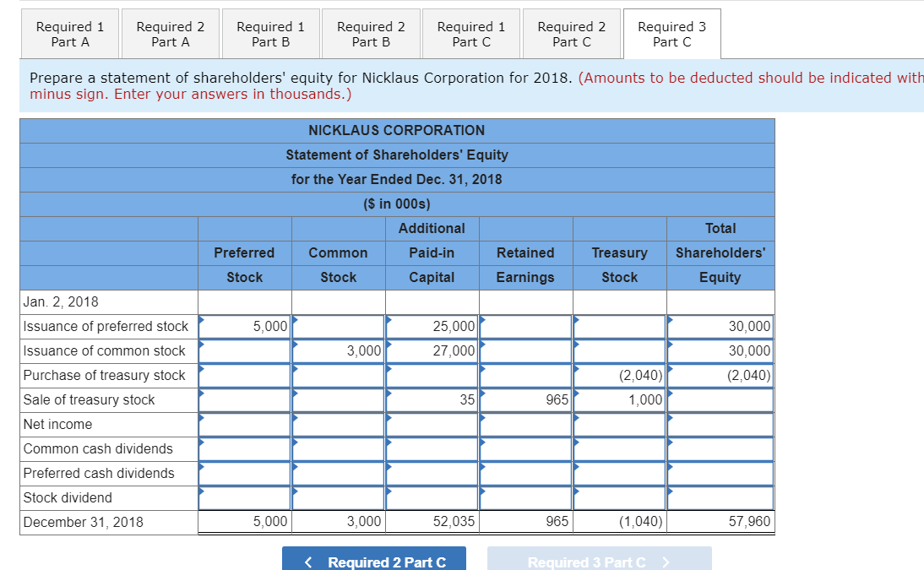924x570 pixels.
Task: Select the Net income row label
Action: 57,425
